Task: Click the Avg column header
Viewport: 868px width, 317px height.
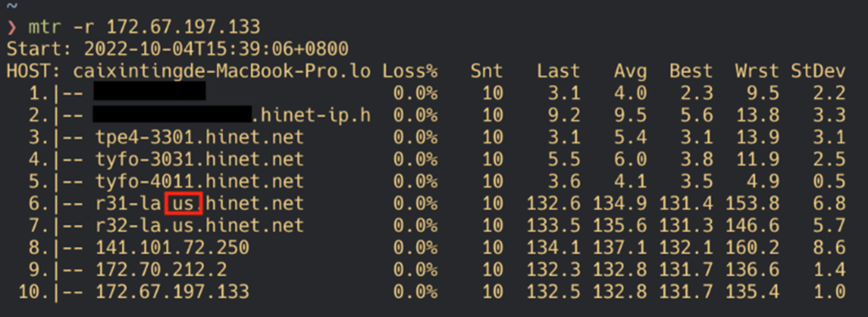Action: tap(630, 71)
